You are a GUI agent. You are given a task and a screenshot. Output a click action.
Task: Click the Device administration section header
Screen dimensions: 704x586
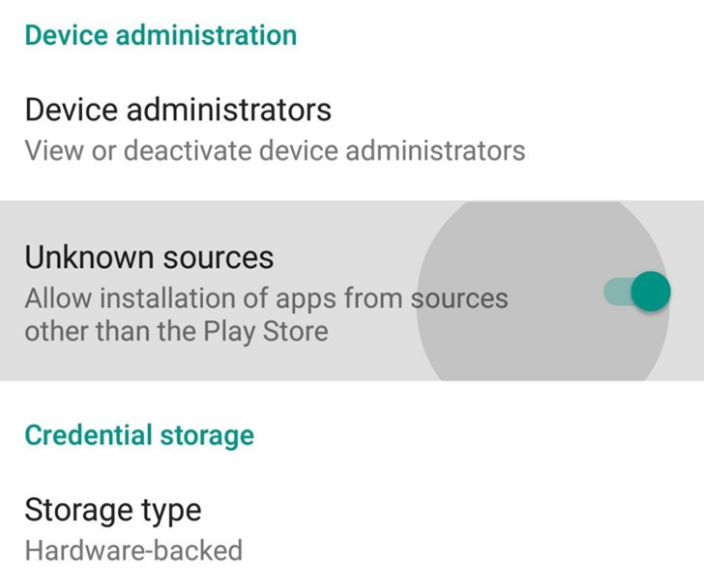tap(160, 35)
